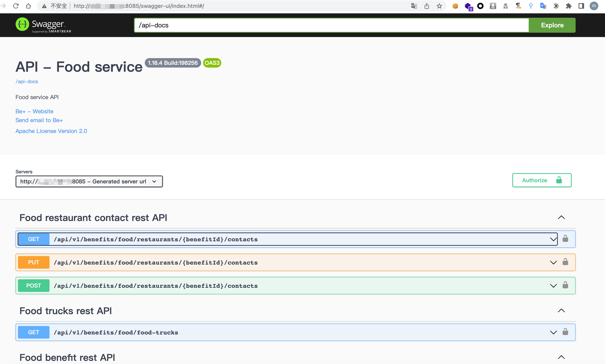Image resolution: width=605 pixels, height=364 pixels.
Task: Open the browser extensions puzzle icon
Action: (569, 6)
